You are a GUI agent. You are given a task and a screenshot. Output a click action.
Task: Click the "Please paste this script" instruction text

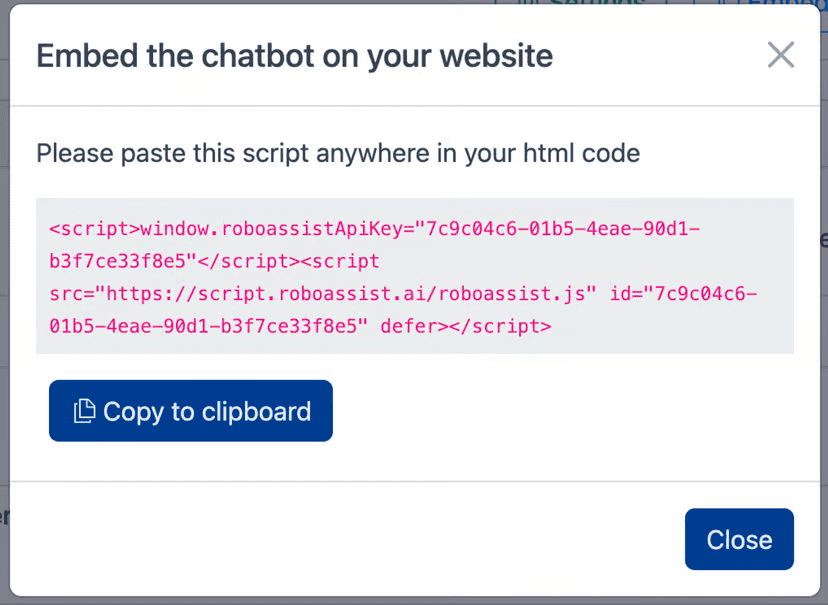click(338, 154)
